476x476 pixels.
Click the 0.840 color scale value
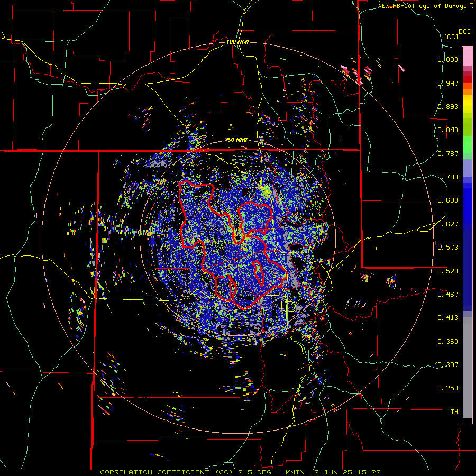pyautogui.click(x=448, y=130)
